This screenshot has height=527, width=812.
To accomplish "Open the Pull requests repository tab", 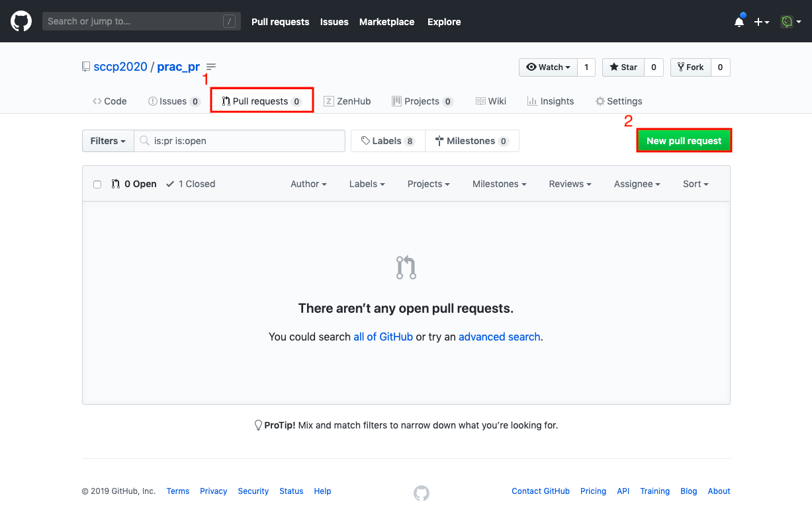I will (261, 101).
